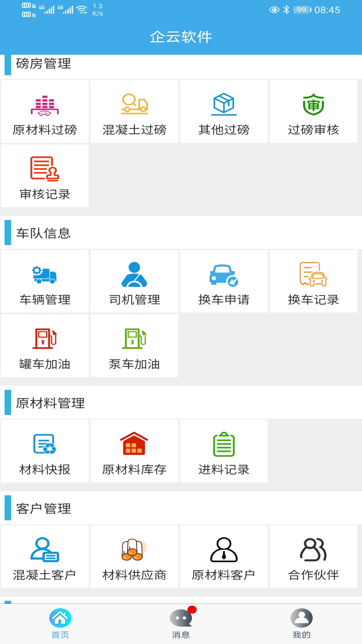Image resolution: width=362 pixels, height=644 pixels.
Task: Switch to the 首页 tab label
Action: 60,635
